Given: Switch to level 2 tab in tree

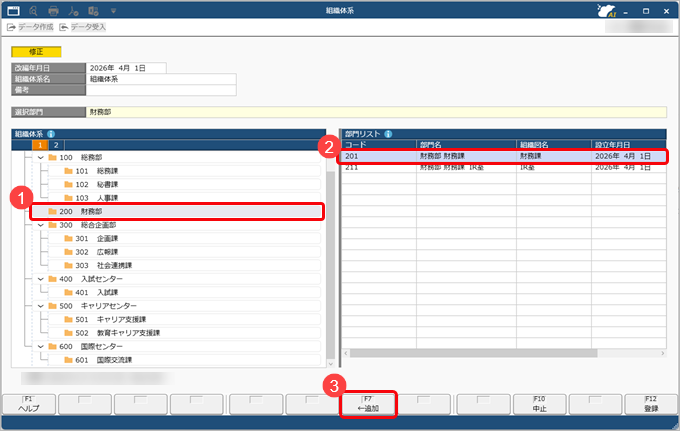Looking at the screenshot, I should click(56, 145).
